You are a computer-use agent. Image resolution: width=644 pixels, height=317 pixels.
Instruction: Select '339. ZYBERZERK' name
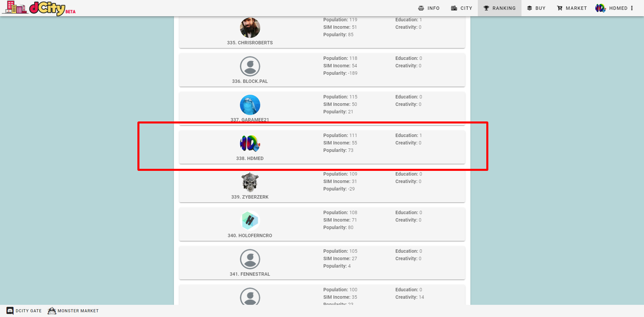[x=250, y=197]
